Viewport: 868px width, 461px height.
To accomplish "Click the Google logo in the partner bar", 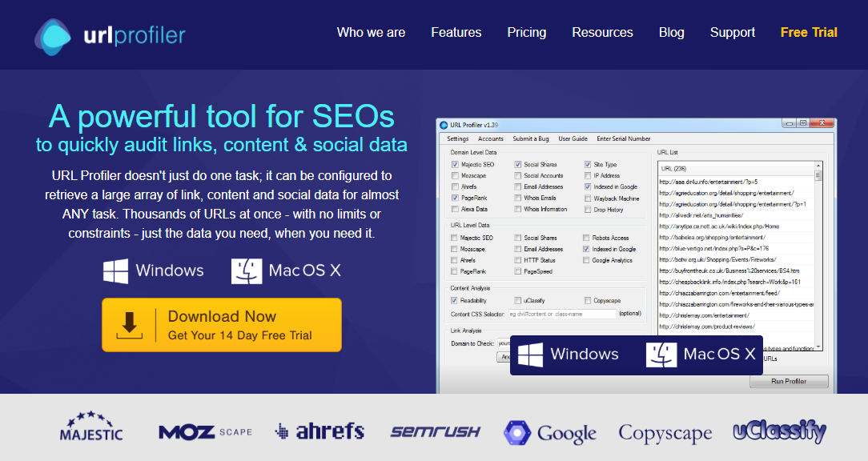I will [549, 431].
